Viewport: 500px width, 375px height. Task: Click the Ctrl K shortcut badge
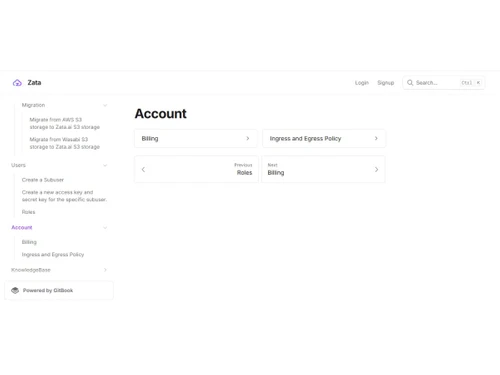471,83
